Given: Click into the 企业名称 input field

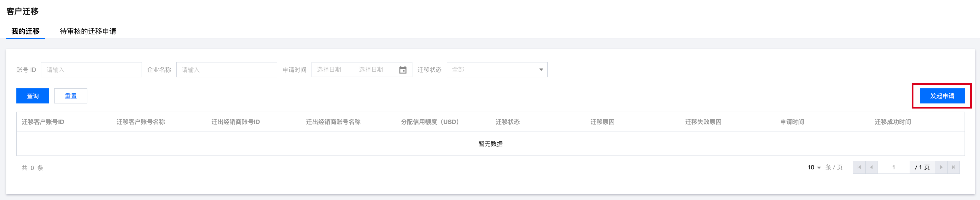Looking at the screenshot, I should 226,70.
